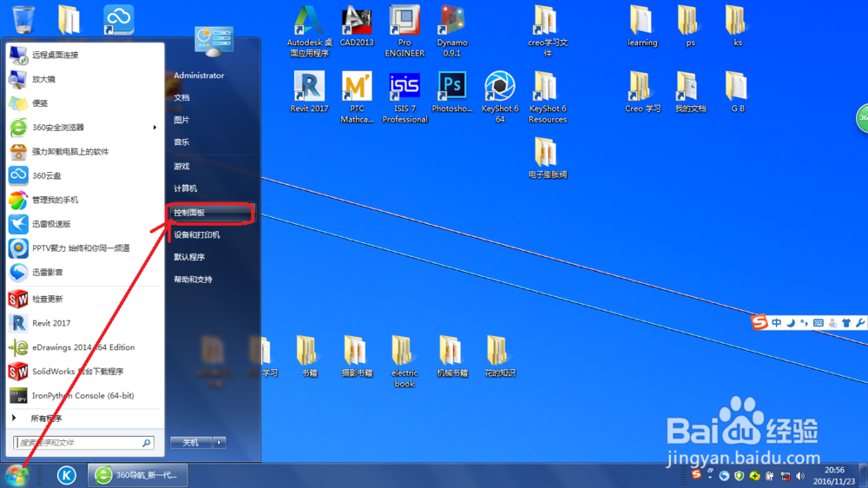
Task: Click Sogou input method S icon
Action: pos(759,322)
